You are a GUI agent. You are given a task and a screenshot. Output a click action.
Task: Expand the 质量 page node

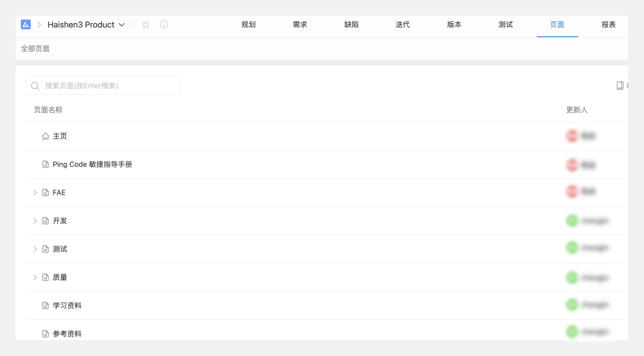click(x=35, y=277)
